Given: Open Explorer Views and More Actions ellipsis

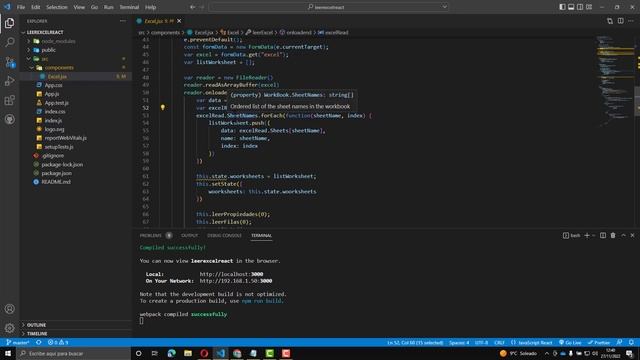Looking at the screenshot, I should point(123,21).
